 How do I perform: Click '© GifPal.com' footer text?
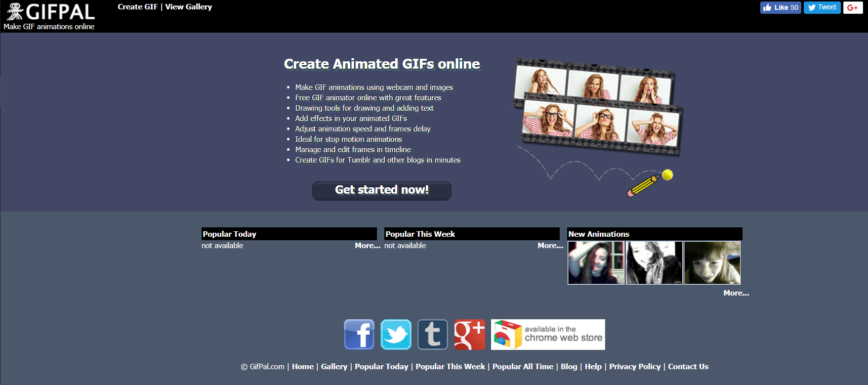263,367
